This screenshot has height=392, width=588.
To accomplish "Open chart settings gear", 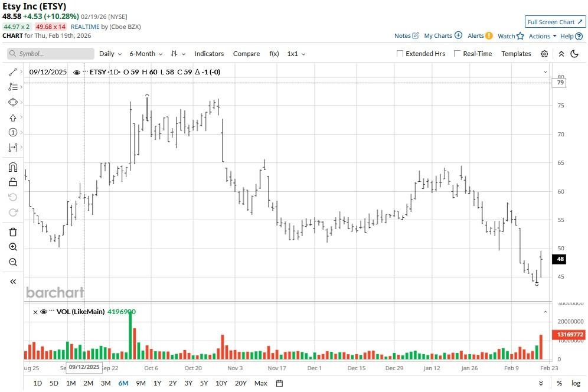I will (x=544, y=54).
